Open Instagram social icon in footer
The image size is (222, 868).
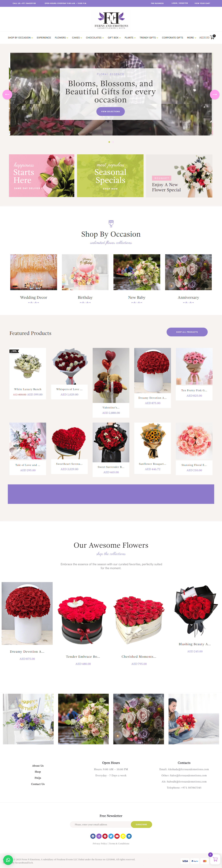point(99,836)
